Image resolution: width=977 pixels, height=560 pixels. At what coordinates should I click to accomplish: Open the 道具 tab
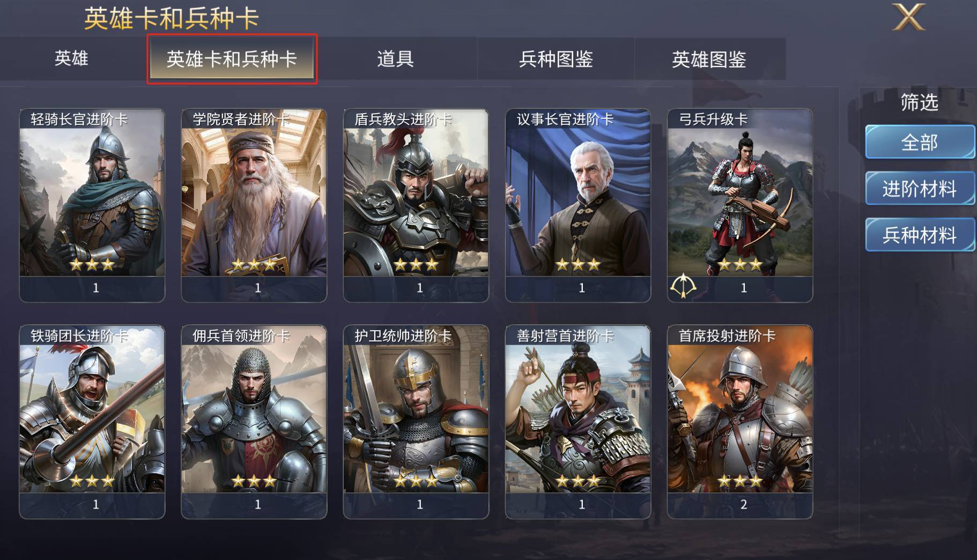coord(396,59)
